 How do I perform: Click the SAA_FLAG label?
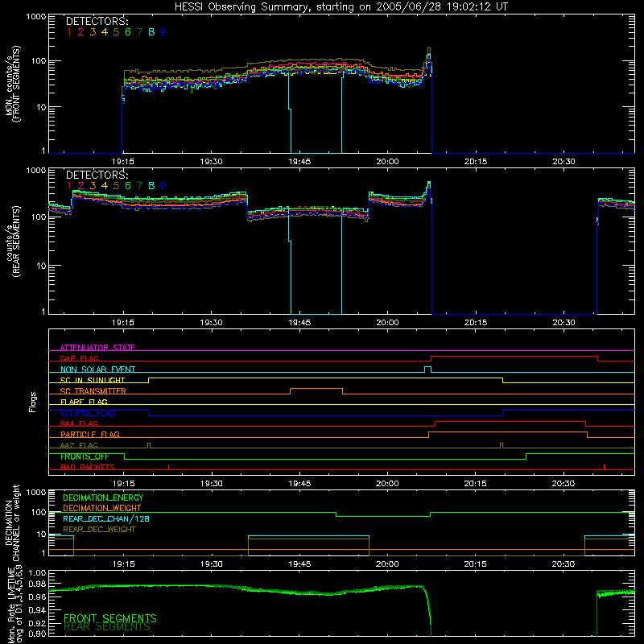79,423
